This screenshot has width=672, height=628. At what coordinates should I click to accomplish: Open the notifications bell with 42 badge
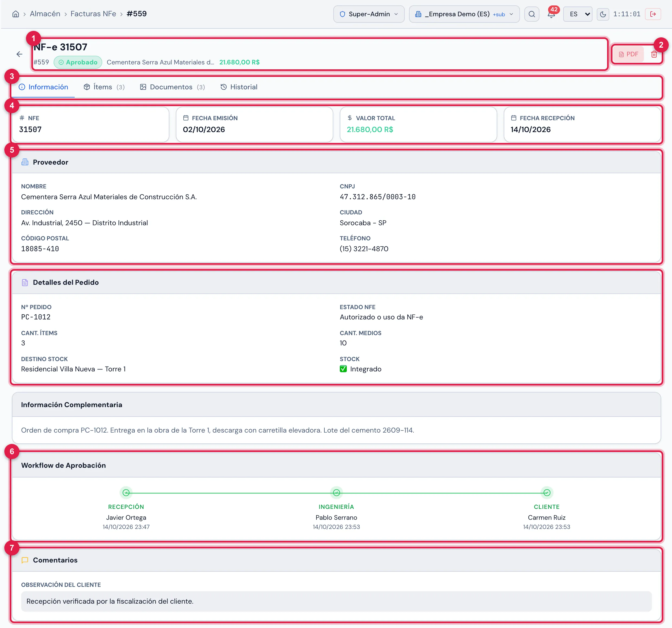click(x=551, y=14)
